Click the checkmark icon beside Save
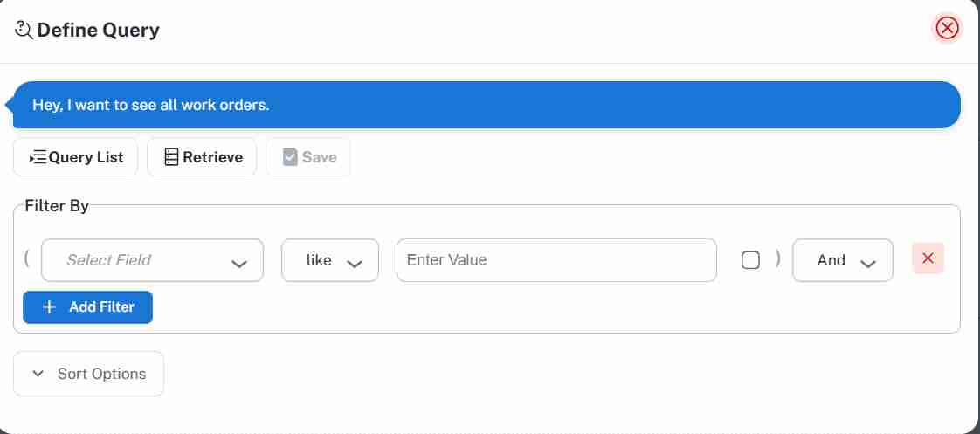This screenshot has width=980, height=434. tap(291, 157)
